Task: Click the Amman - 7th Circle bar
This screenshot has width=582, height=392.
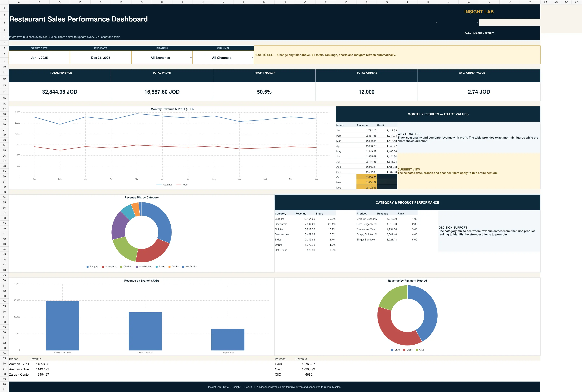Action: click(x=62, y=326)
